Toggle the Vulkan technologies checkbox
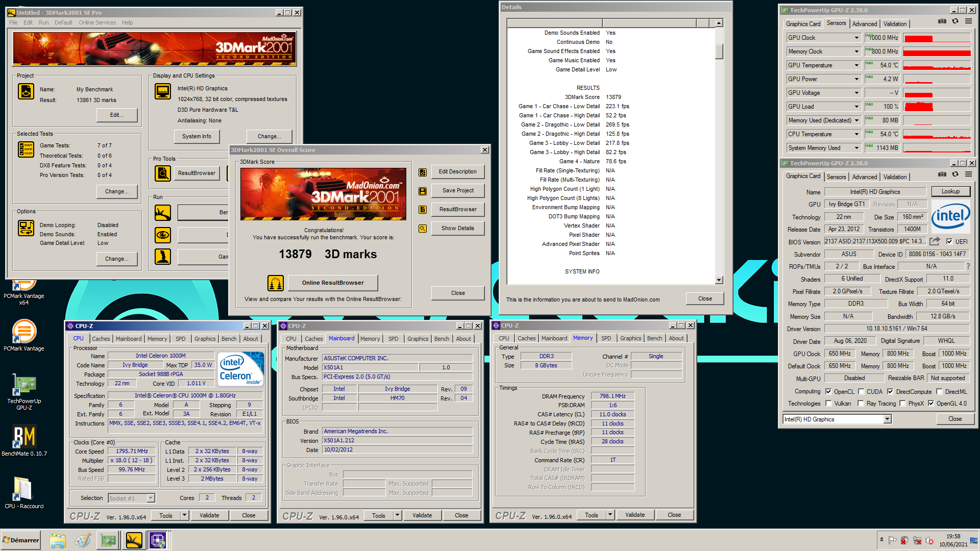This screenshot has width=980, height=551. pyautogui.click(x=828, y=404)
